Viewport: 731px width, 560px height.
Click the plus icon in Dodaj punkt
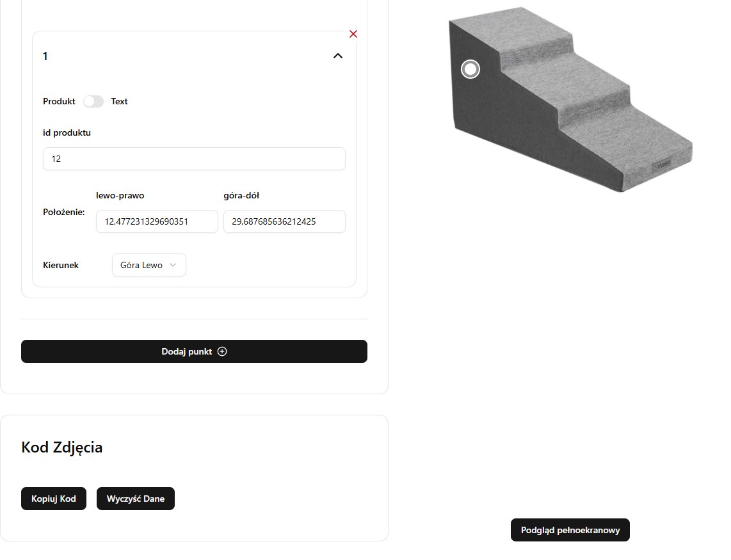(222, 351)
